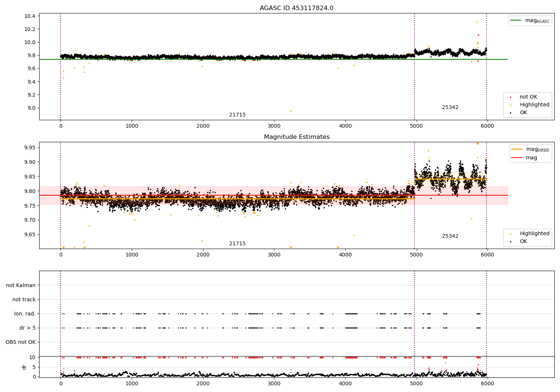The width and height of the screenshot is (560, 392).
Task: Click the 9.2 y-axis tick in top plot
Action: 31,95
